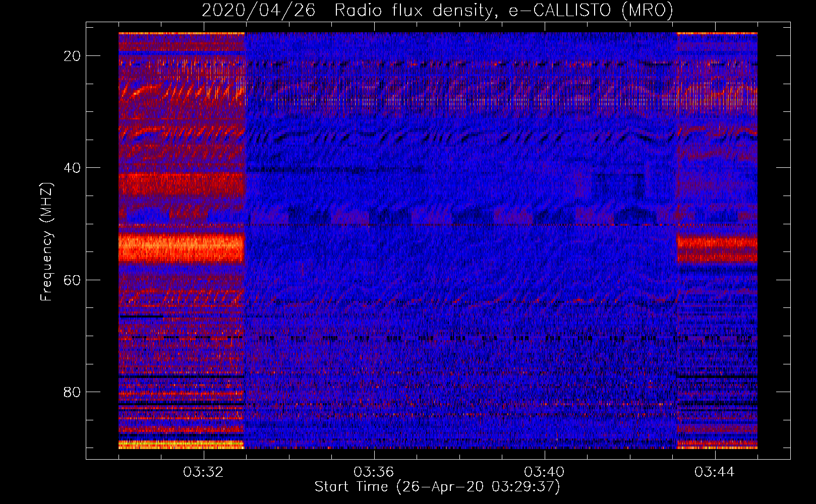Click the 60 MHz frequency tick label

click(x=72, y=280)
